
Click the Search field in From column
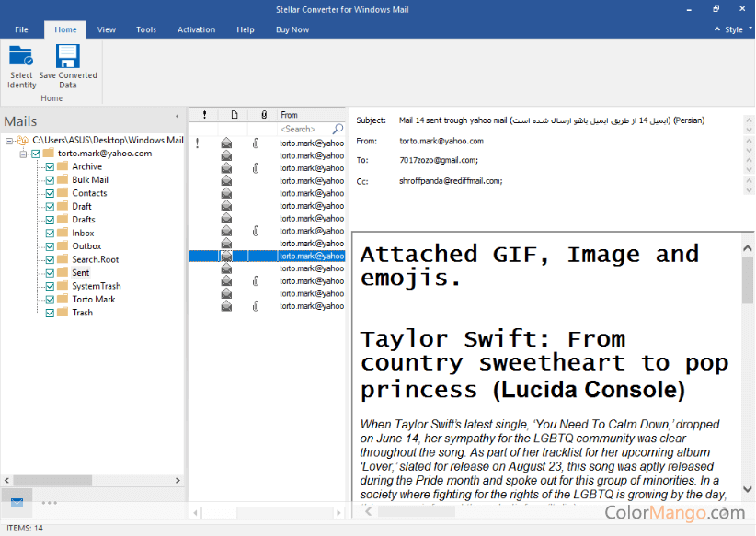pyautogui.click(x=304, y=129)
